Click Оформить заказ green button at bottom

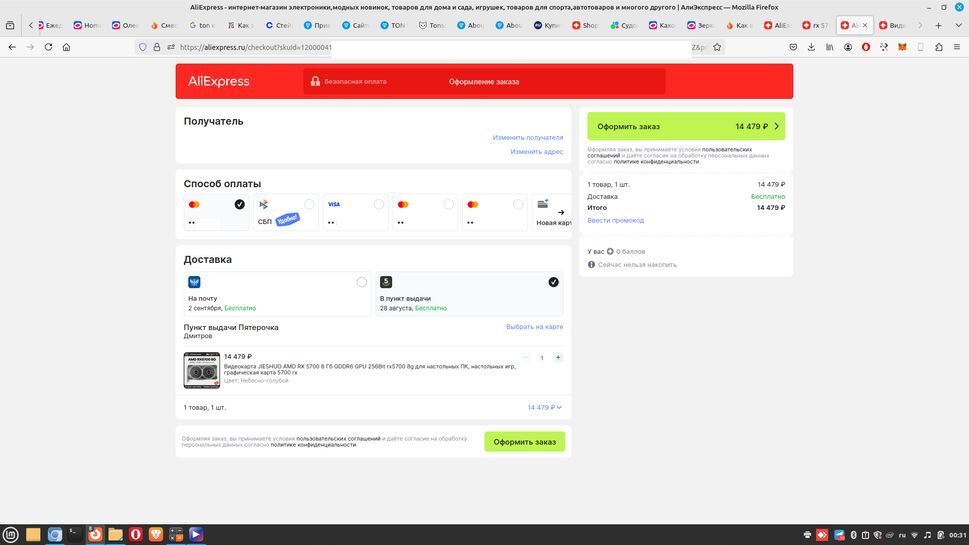pyautogui.click(x=524, y=442)
